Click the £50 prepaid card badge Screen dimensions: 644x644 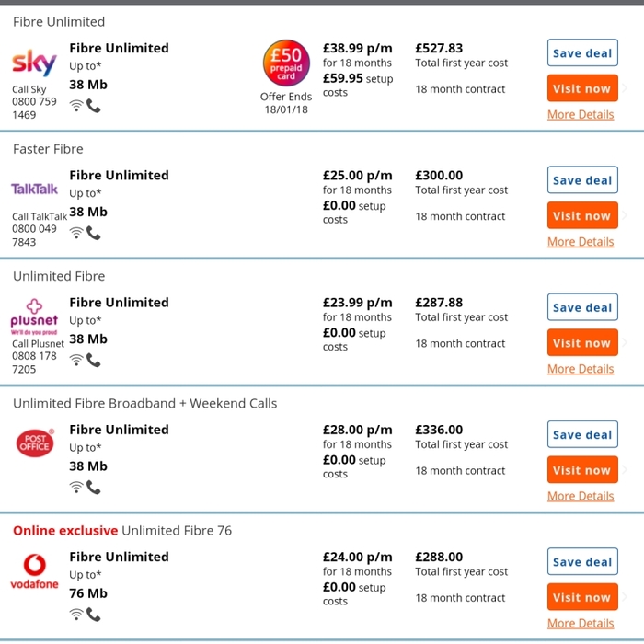point(286,63)
